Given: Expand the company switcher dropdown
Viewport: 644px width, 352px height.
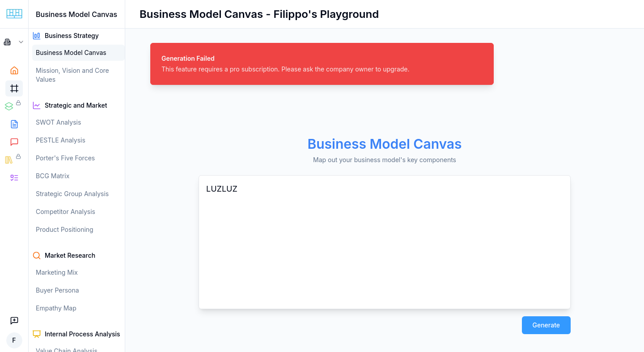Looking at the screenshot, I should 14,42.
